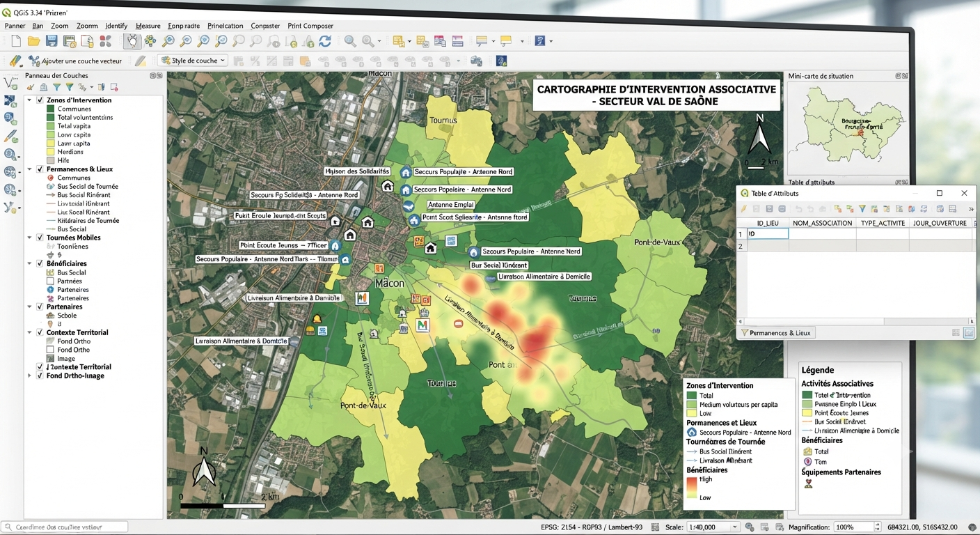Click the remove layer icon in layers panel toolbar
Screen dimensions: 980x535
click(114, 87)
